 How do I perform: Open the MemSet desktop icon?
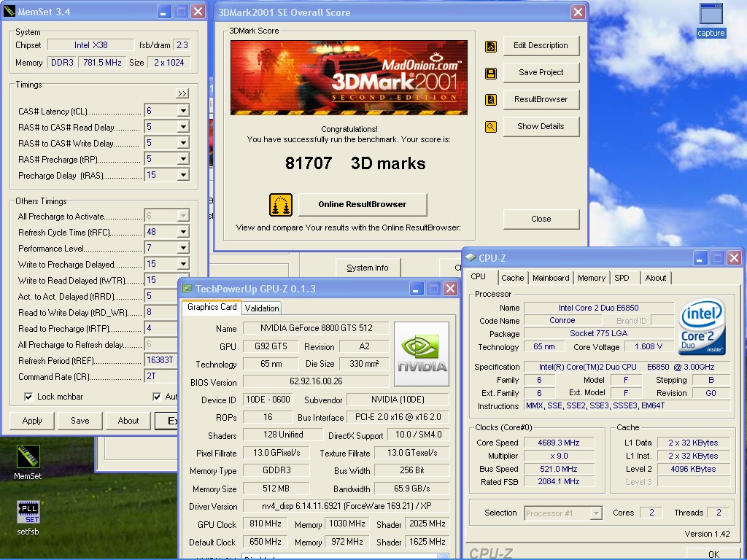[28, 462]
